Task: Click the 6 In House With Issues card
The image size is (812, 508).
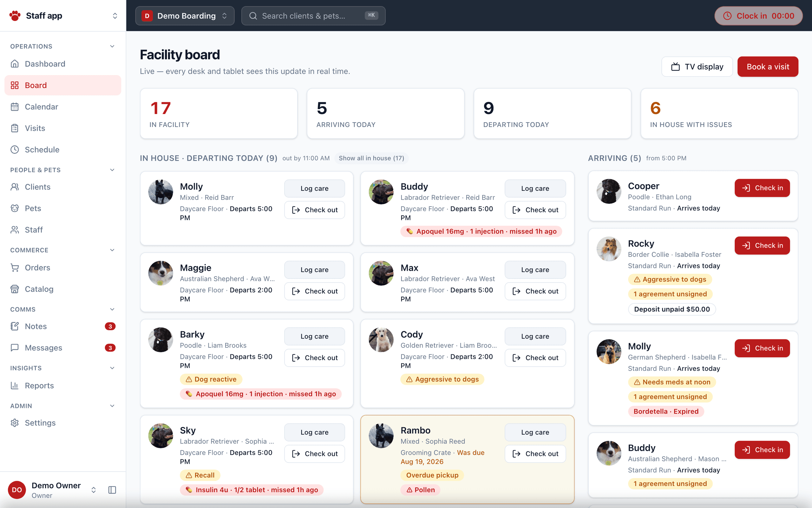Action: (x=719, y=114)
